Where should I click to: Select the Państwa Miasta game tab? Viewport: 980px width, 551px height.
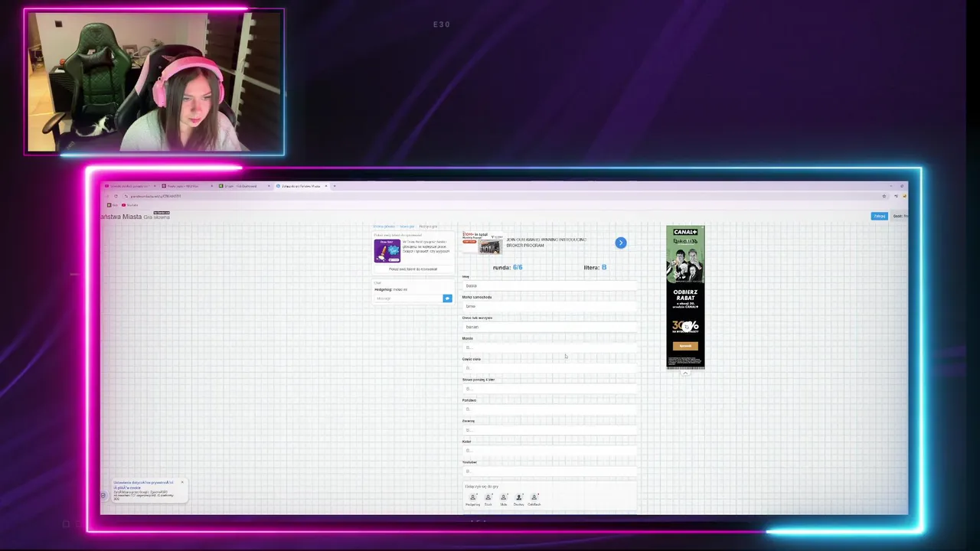pos(302,186)
